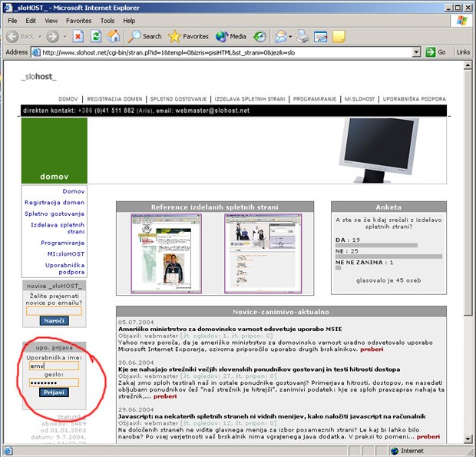476x457 pixels.
Task: Open sidebar link Spletno gostovanje
Action: pos(55,214)
